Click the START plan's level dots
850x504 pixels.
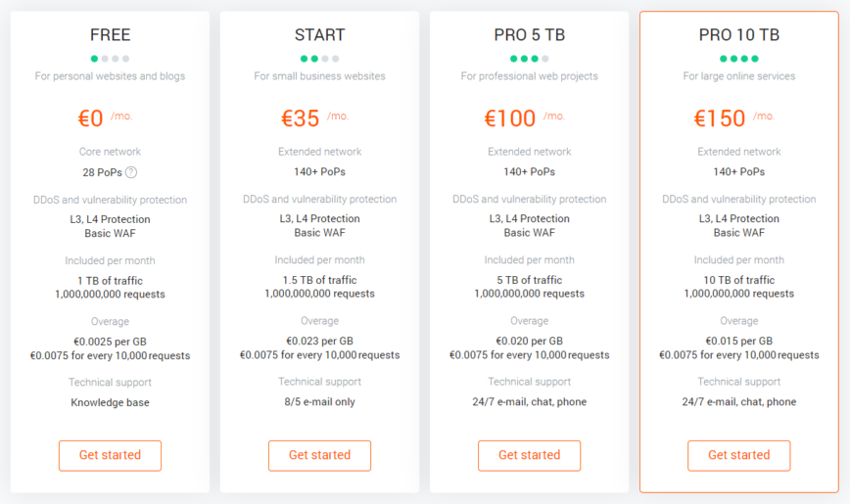[319, 59]
